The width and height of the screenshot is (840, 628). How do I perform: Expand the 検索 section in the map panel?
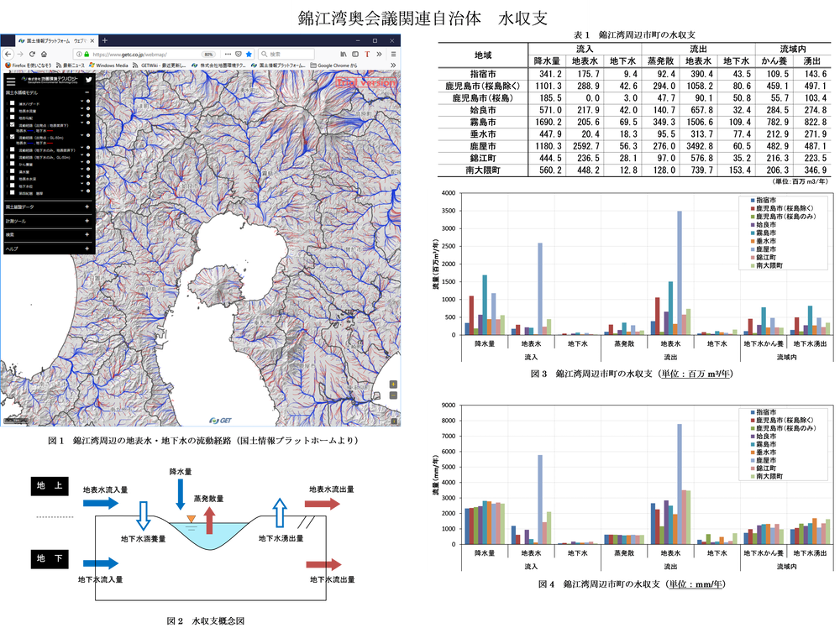[87, 234]
